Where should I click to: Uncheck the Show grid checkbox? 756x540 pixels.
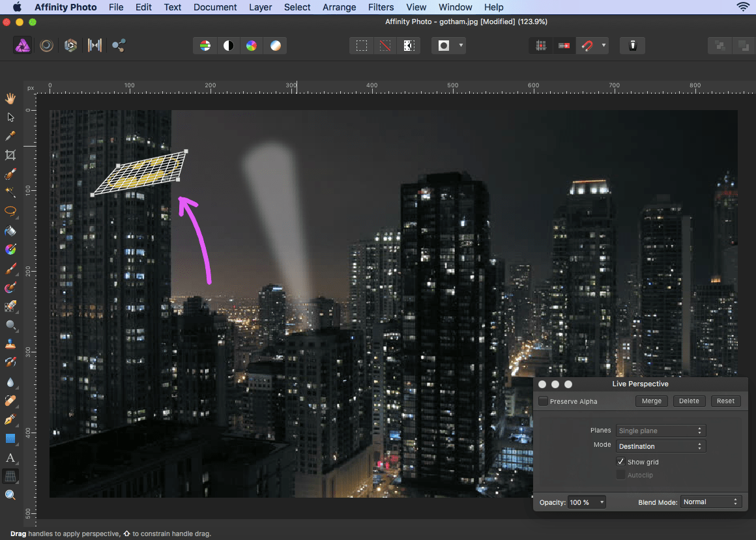pyautogui.click(x=620, y=462)
